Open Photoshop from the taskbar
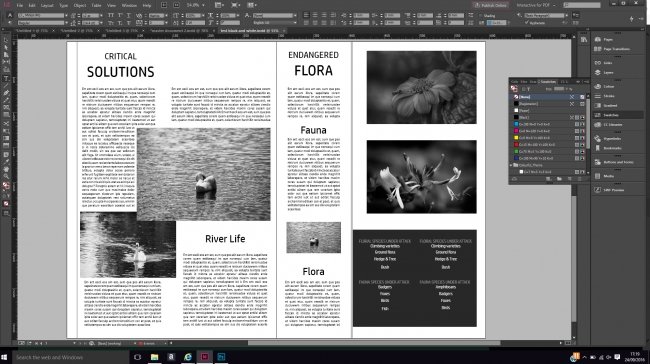This screenshot has height=364, width=650. pos(221,357)
